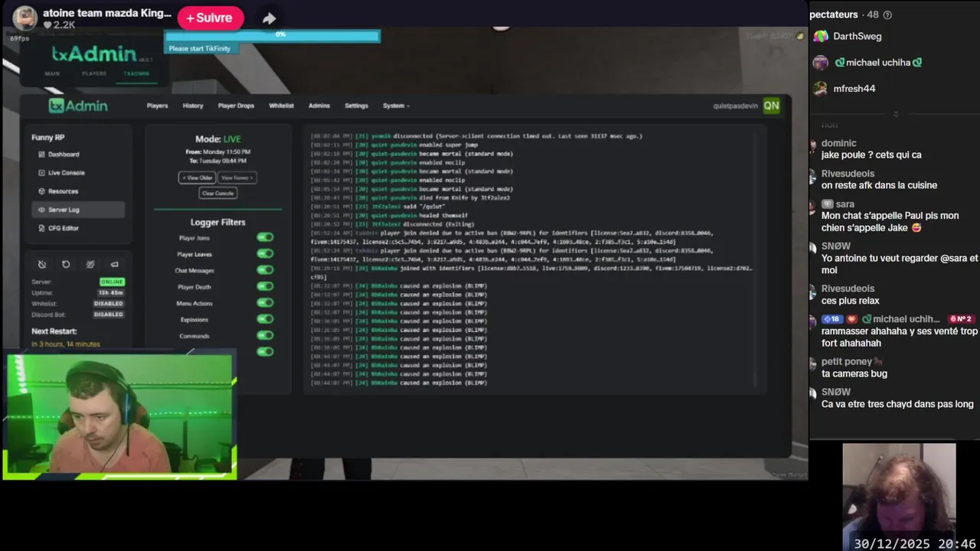Open the Player Drops menu item
Screen dimensions: 980x551
click(x=236, y=106)
